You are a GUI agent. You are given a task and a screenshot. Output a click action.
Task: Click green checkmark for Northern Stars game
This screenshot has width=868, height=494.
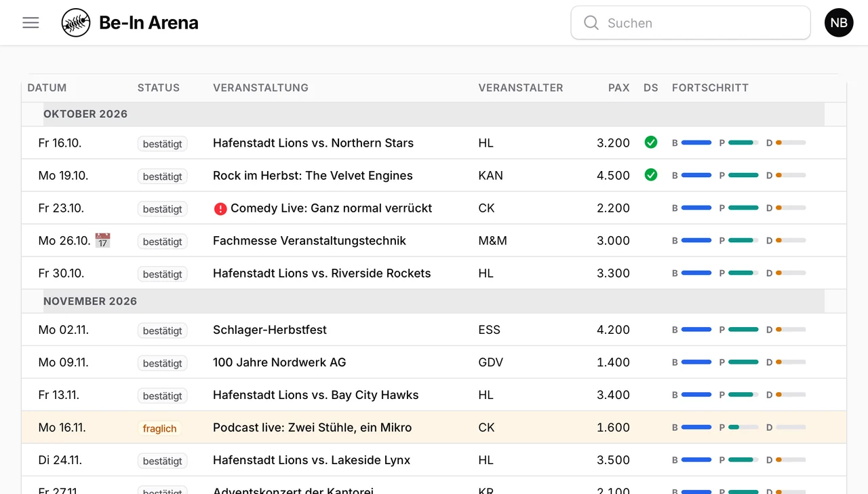click(x=651, y=142)
